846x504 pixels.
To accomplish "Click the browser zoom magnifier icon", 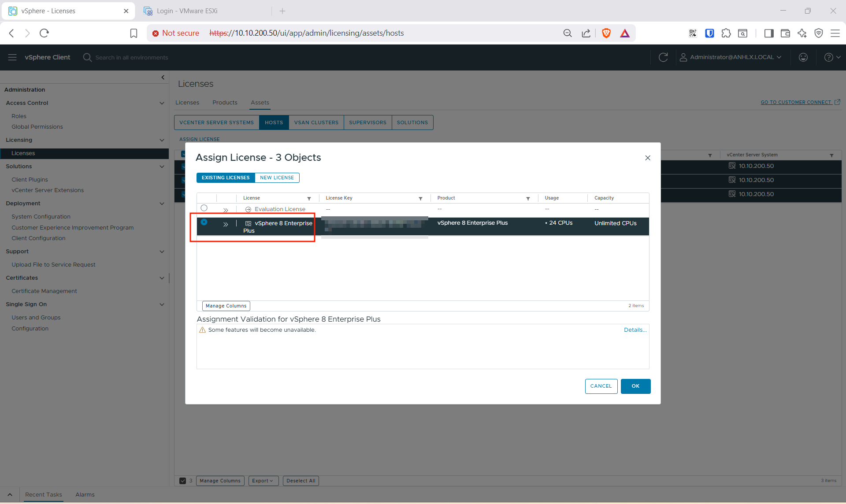I will point(568,33).
